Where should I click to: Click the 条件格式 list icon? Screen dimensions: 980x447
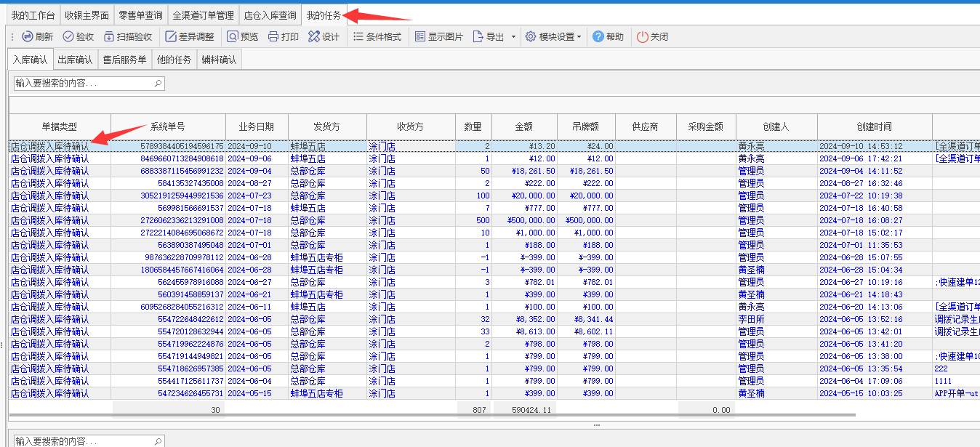(358, 37)
